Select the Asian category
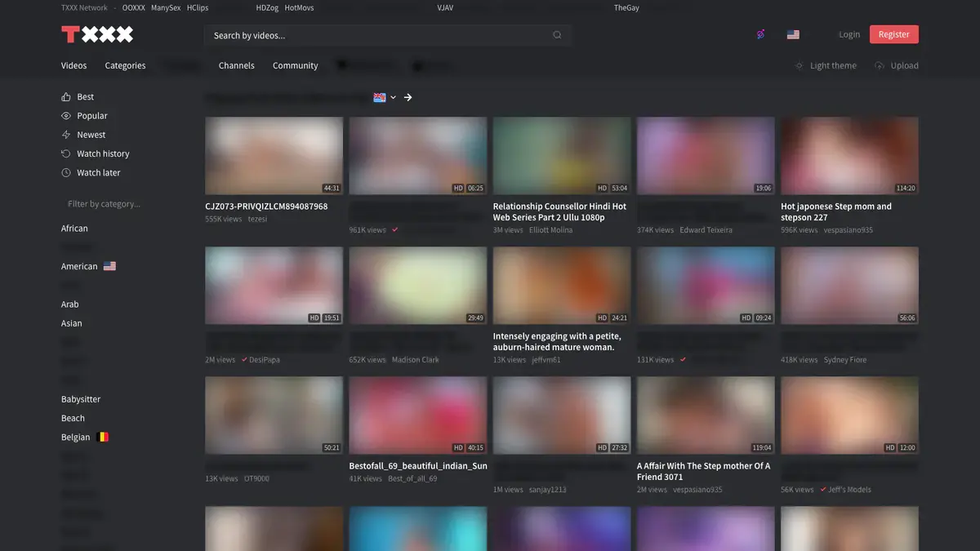 point(72,323)
